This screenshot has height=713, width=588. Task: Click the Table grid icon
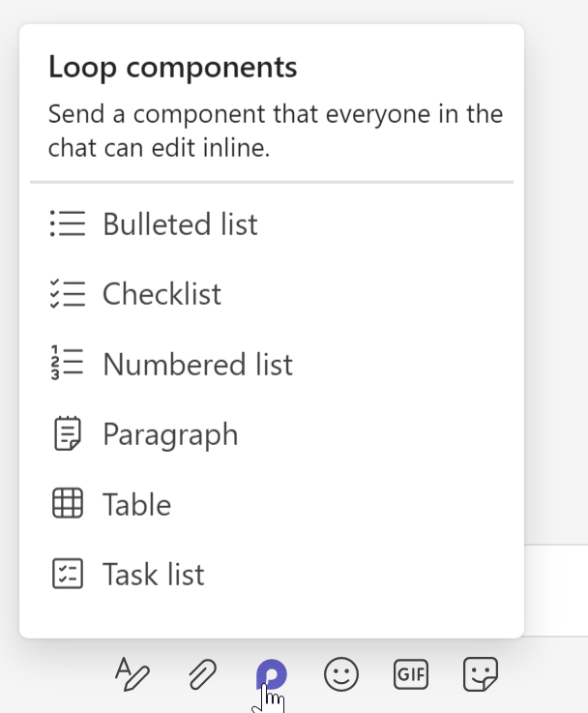click(68, 505)
